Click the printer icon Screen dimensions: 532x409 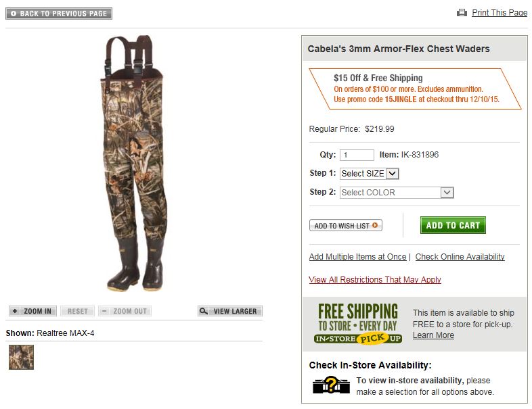tap(462, 13)
